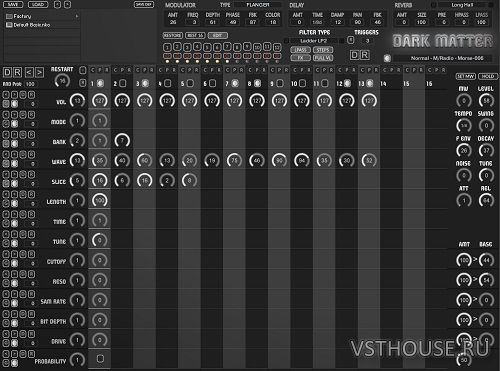Click the R button above step 16

point(443,70)
